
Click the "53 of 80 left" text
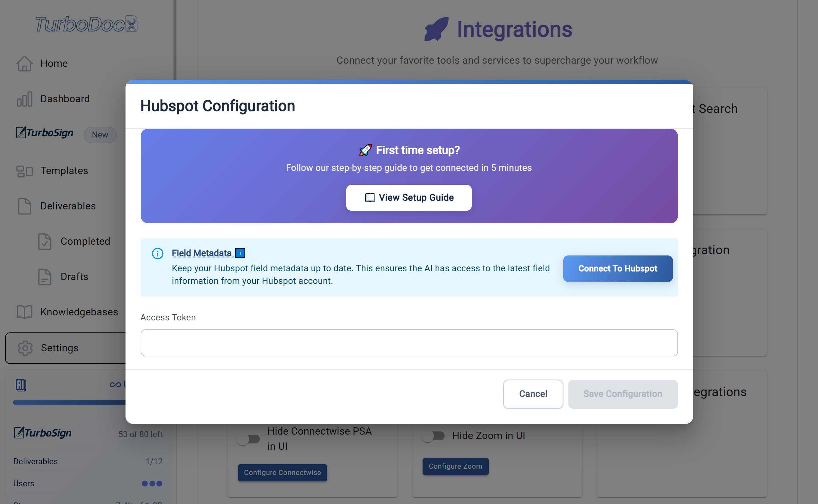click(x=140, y=434)
